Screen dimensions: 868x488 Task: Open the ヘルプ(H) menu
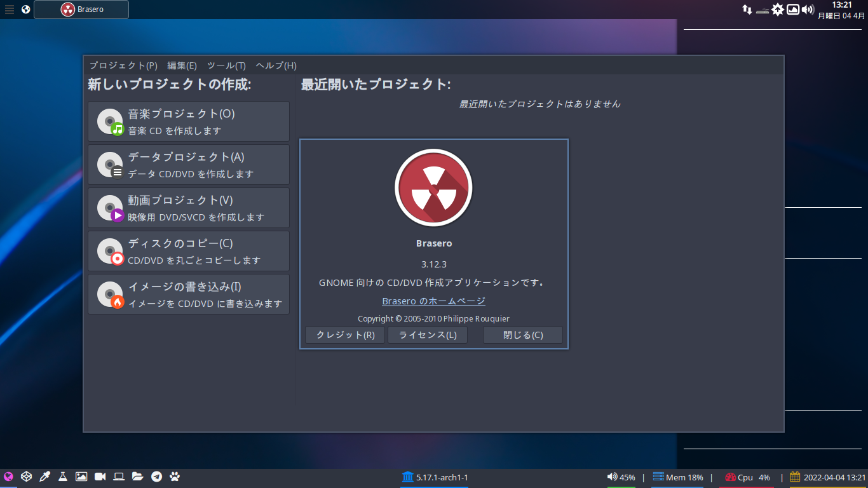(276, 65)
